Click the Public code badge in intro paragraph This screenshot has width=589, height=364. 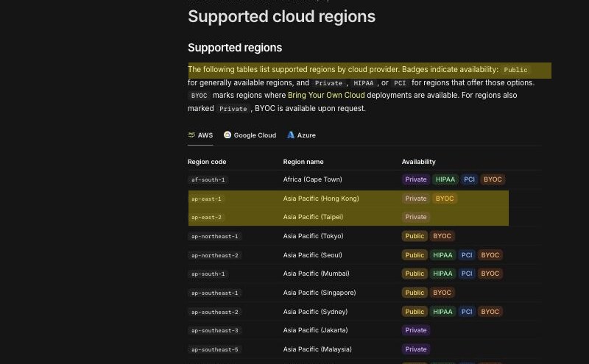[515, 70]
